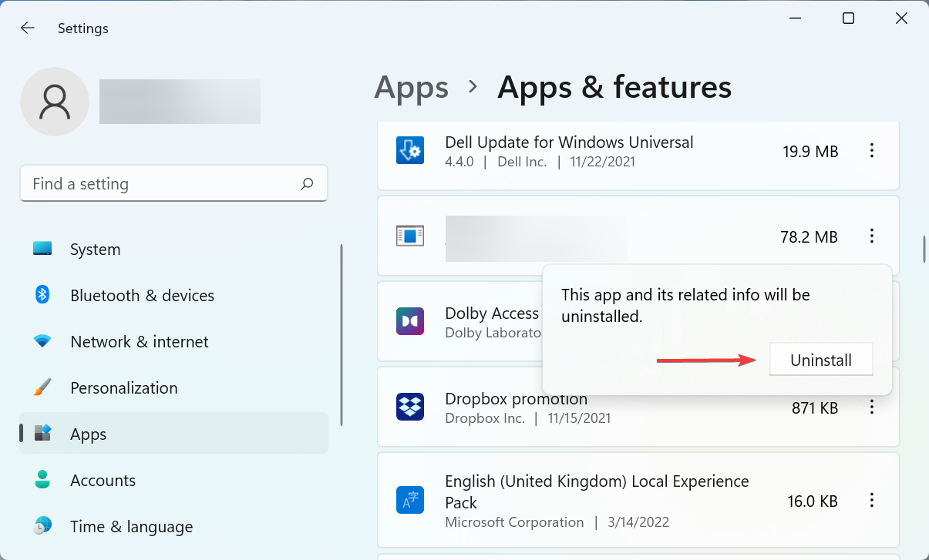Click the user profile avatar

(x=54, y=101)
